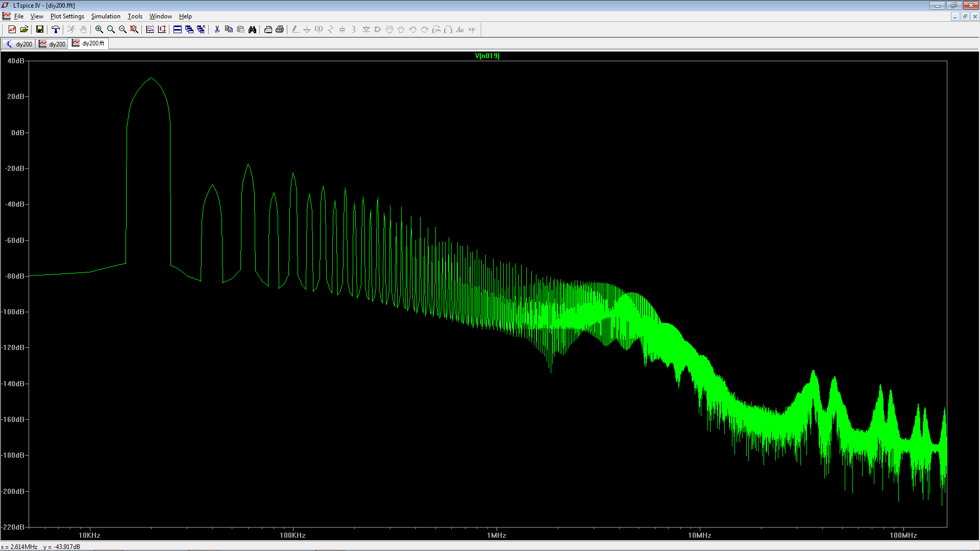Click the Cut scissors icon
This screenshot has height=551, width=980.
(217, 30)
